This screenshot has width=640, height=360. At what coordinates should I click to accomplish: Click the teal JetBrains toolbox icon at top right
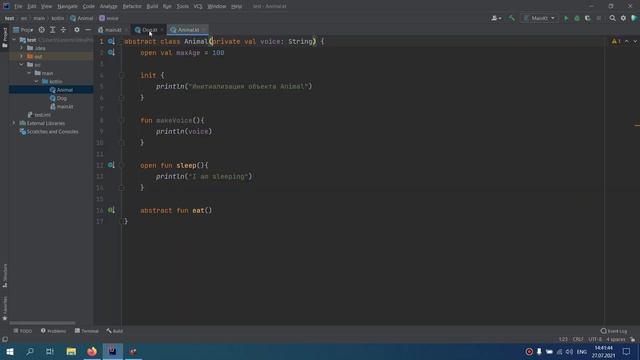pos(634,18)
